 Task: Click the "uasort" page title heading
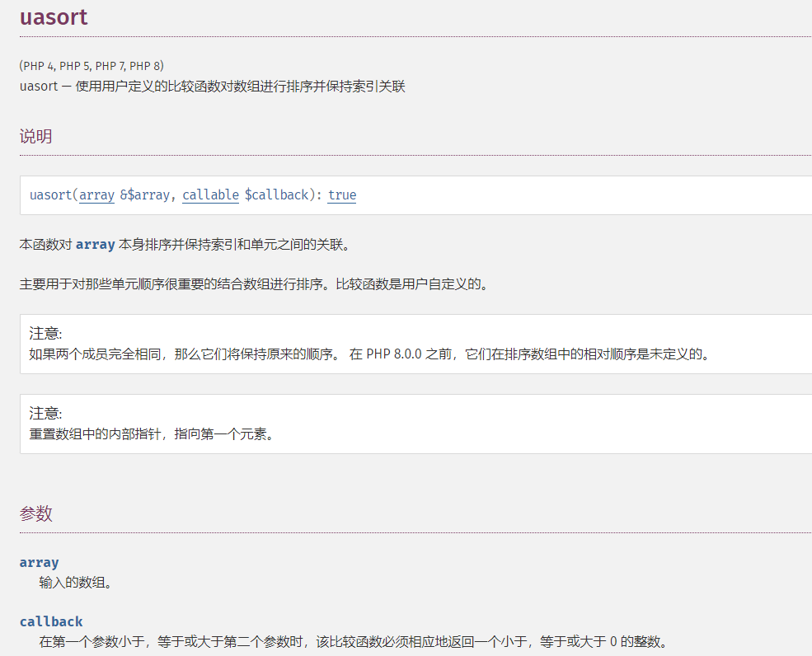54,17
